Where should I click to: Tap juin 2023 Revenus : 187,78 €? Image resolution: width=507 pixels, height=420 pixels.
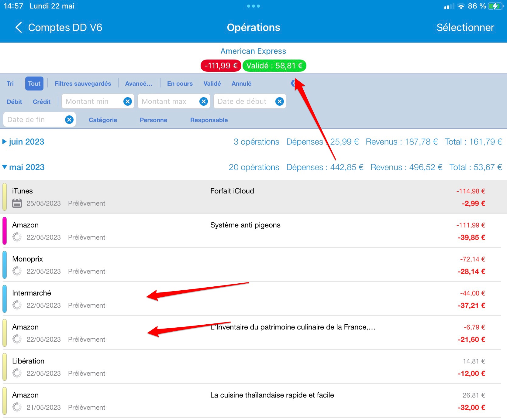click(402, 142)
